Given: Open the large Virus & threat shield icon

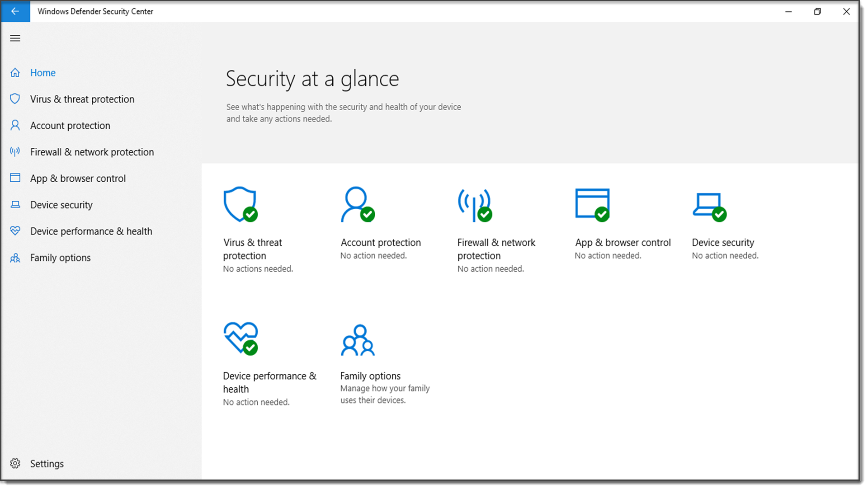Looking at the screenshot, I should pos(241,204).
